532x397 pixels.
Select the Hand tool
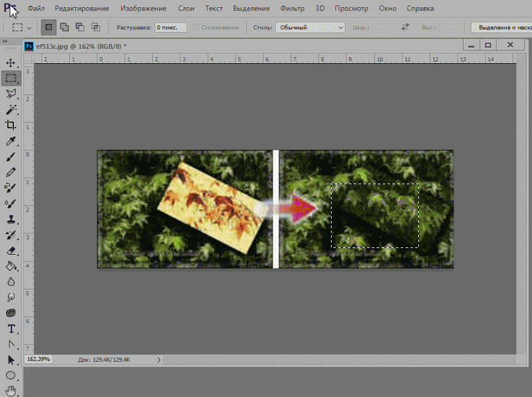11,390
